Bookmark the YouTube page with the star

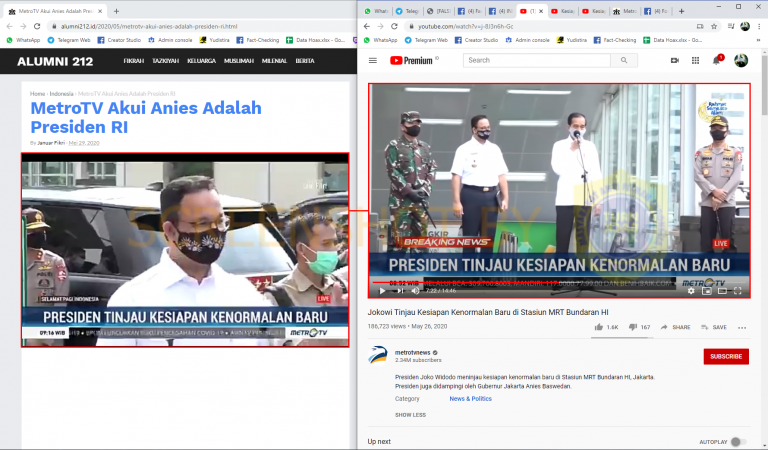click(x=714, y=26)
